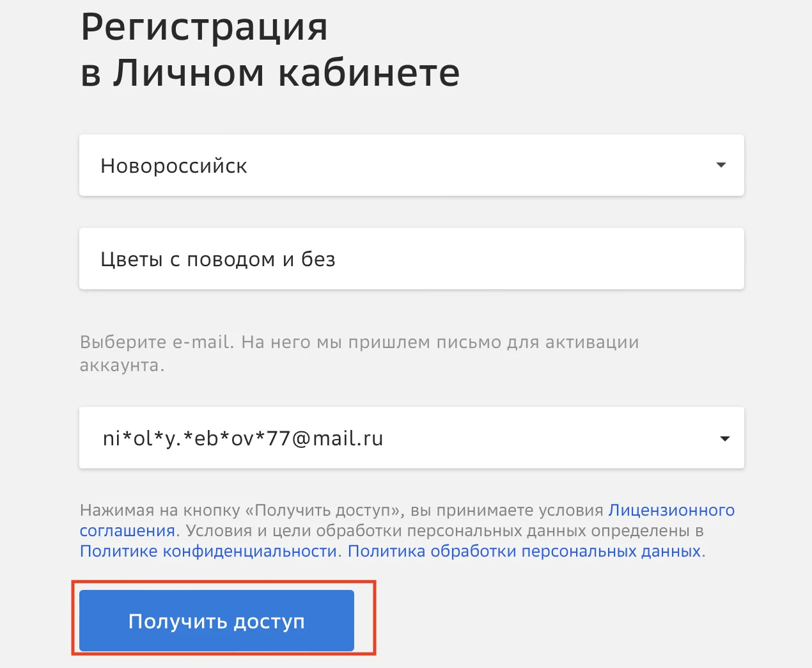812x668 pixels.
Task: Expand the masked e-mail address selector
Action: (409, 438)
